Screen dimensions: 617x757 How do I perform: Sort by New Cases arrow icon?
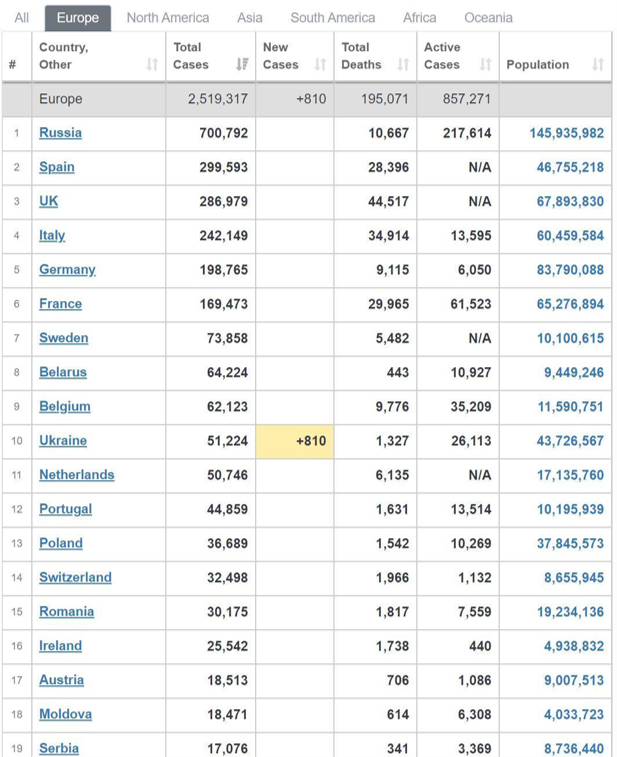pyautogui.click(x=320, y=65)
